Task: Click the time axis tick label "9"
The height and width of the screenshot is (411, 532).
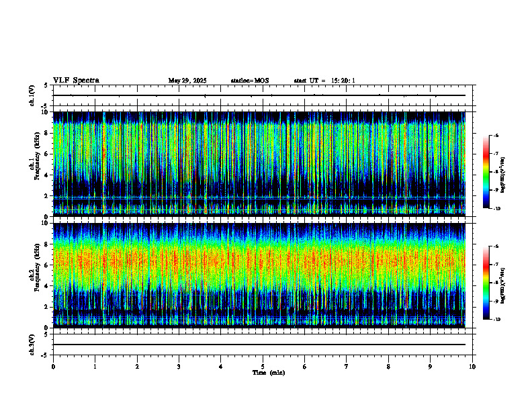Action: click(x=430, y=367)
